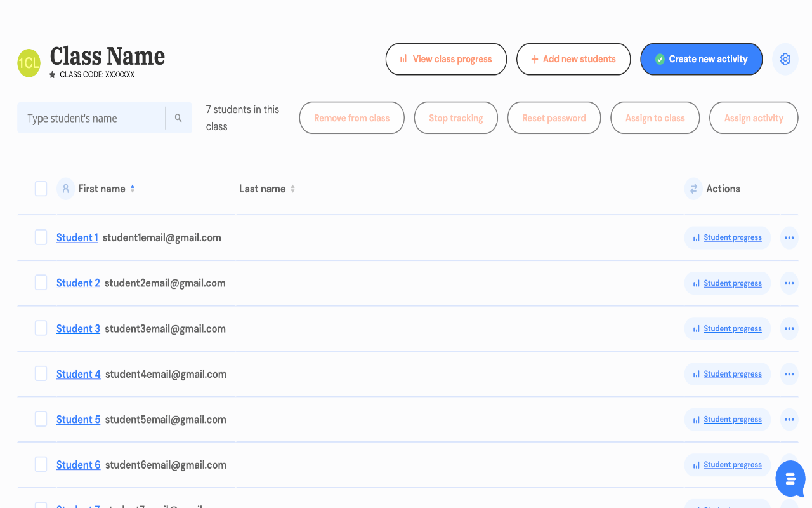Open the Student 6 profile link
812x508 pixels.
(78, 464)
